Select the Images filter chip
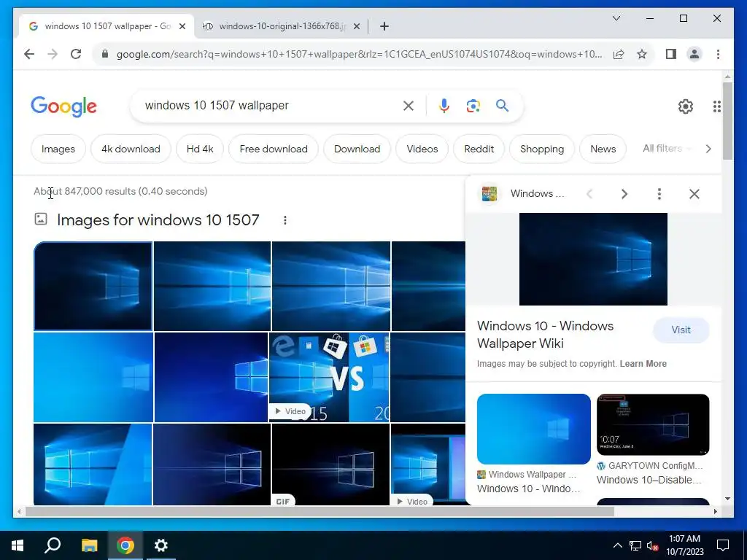 pos(58,149)
